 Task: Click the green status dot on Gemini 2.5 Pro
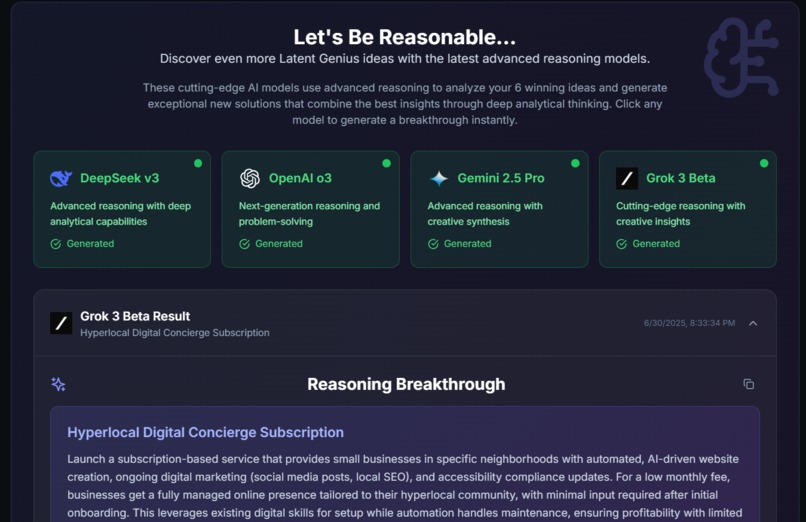click(x=575, y=163)
